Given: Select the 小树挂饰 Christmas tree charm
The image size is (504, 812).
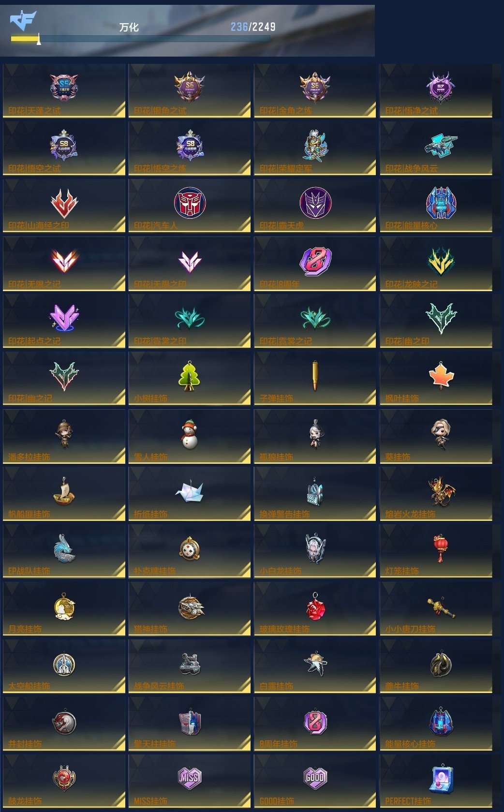Looking at the screenshot, I should pyautogui.click(x=190, y=376).
